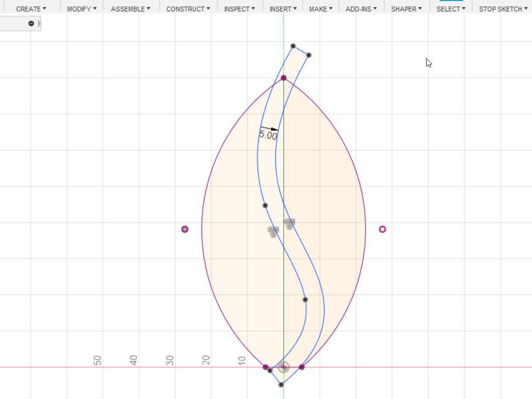Click the spline fit point near mid-left

point(265,205)
